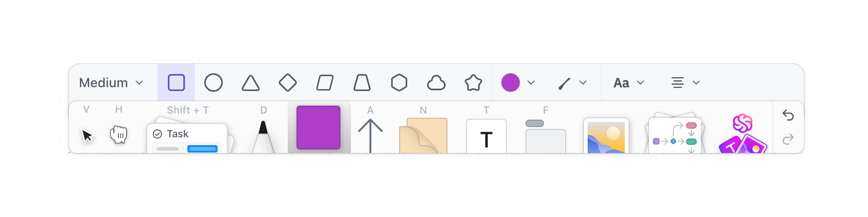Open the Aa font style dropdown
Screen dimensions: 868x217
pos(629,83)
